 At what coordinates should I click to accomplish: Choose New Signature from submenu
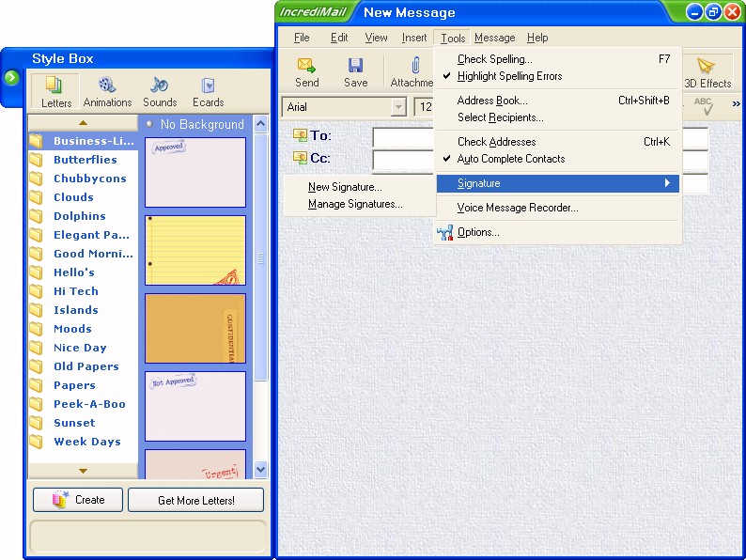(345, 187)
